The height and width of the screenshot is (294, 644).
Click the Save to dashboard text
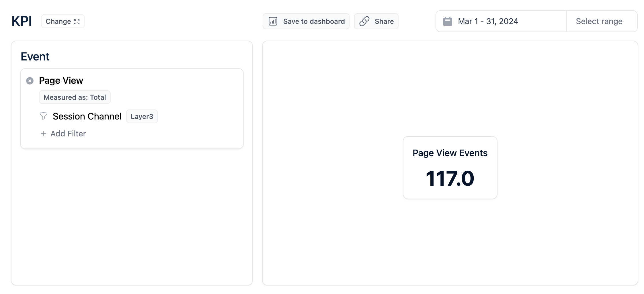[x=314, y=21]
